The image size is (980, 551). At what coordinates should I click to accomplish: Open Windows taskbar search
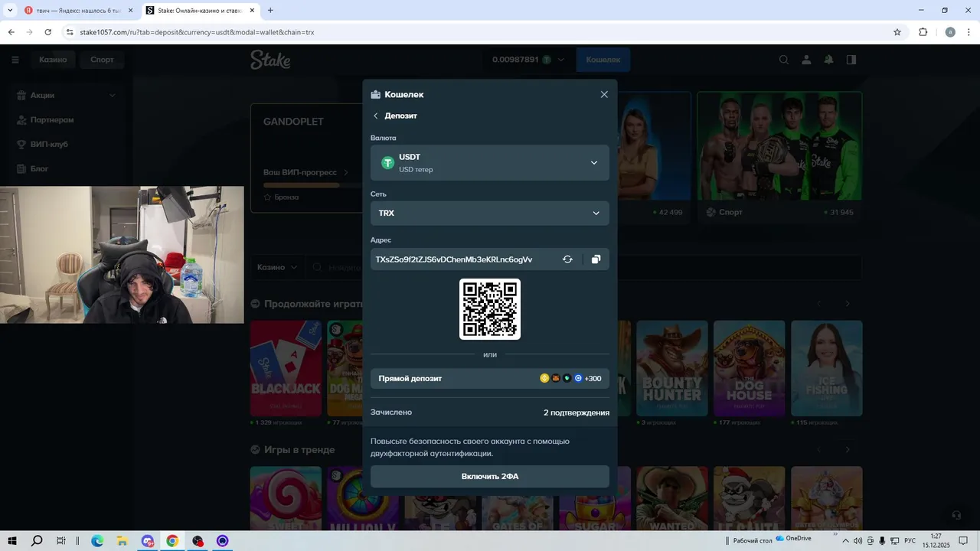37,541
